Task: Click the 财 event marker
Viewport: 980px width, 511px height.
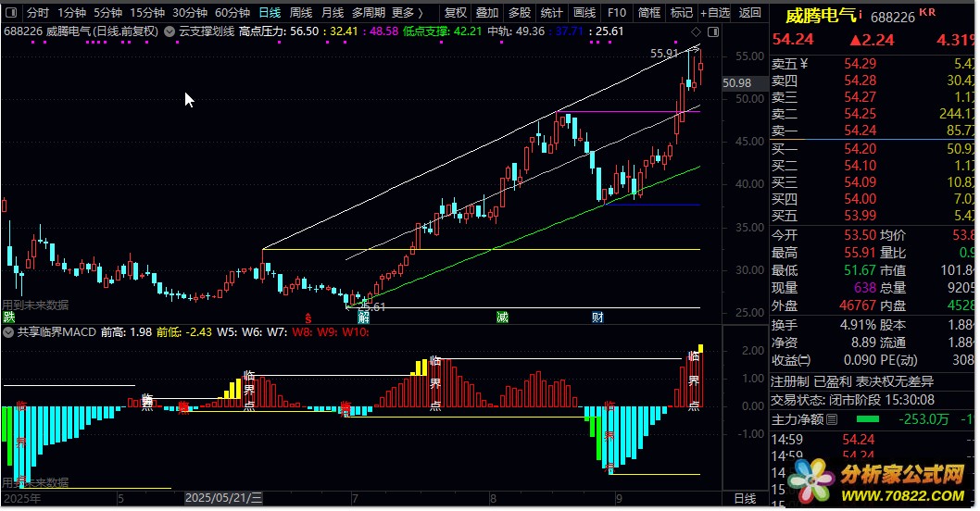Action: tap(597, 318)
